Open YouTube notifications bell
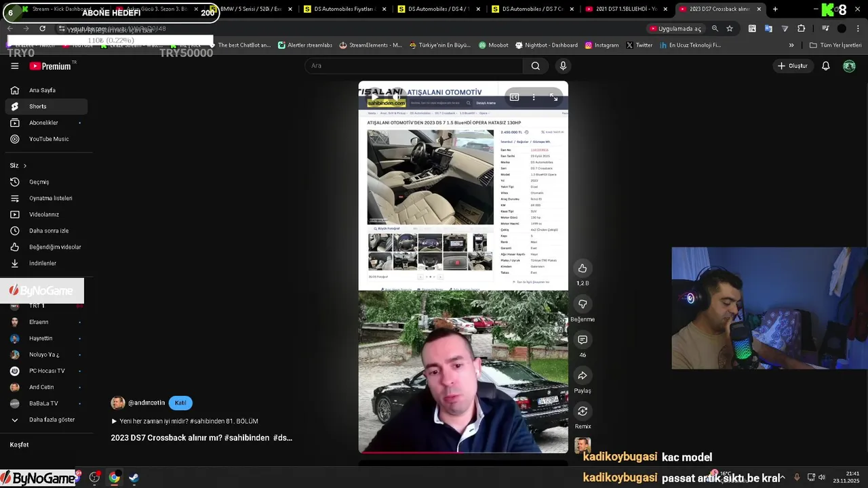This screenshot has height=488, width=868. coord(826,66)
